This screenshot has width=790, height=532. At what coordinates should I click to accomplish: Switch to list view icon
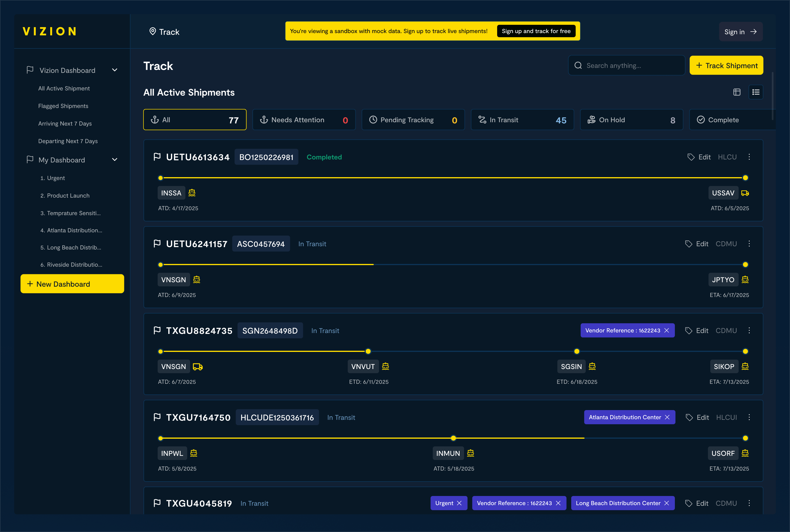(x=756, y=92)
